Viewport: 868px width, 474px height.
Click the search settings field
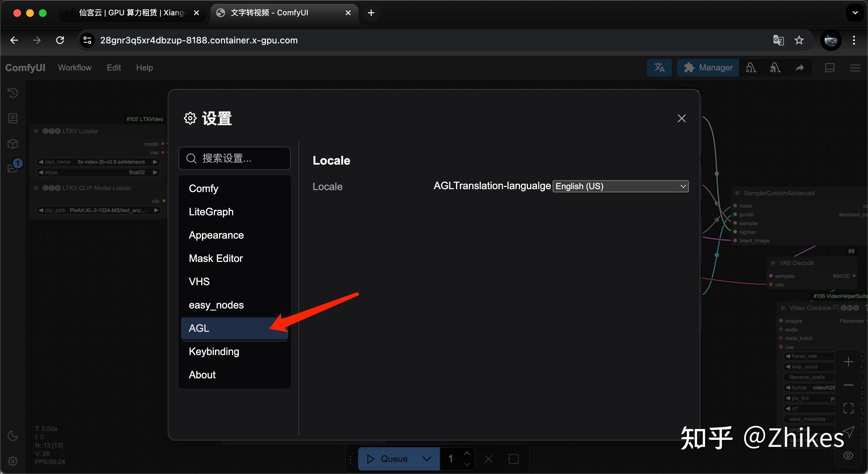[234, 158]
